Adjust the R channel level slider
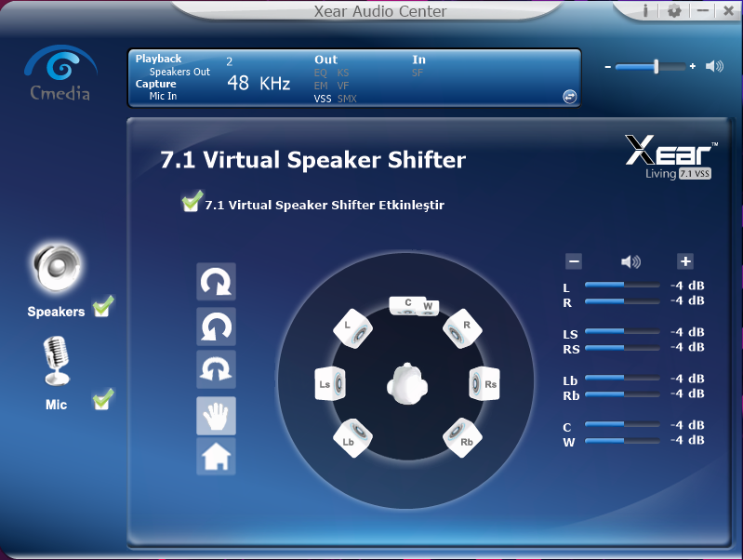 tap(622, 301)
